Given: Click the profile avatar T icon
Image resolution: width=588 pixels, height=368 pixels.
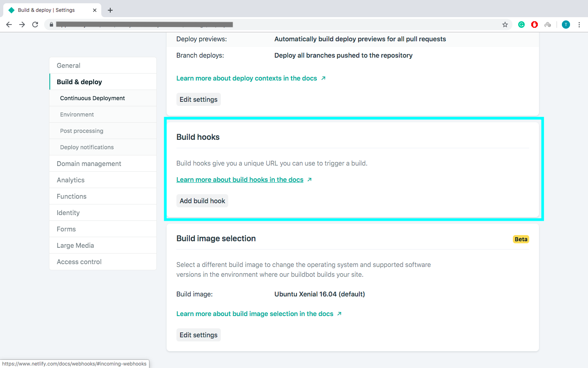Looking at the screenshot, I should [x=566, y=25].
